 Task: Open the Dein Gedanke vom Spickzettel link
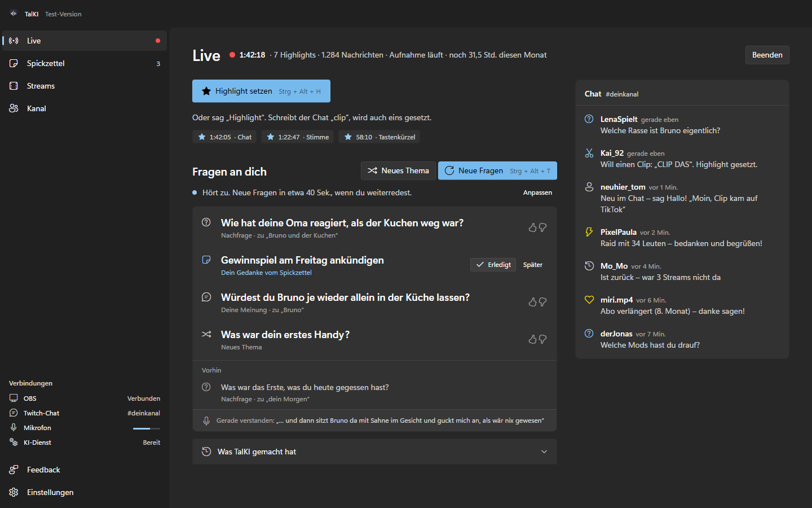point(266,273)
